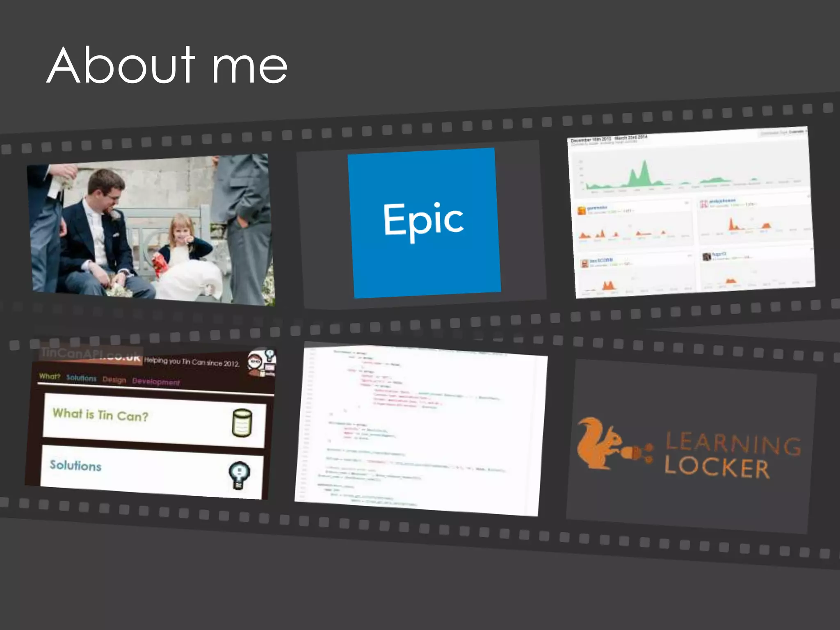Screen dimensions: 840x630
Task: Open the Solutions navigation tab
Action: click(x=81, y=378)
